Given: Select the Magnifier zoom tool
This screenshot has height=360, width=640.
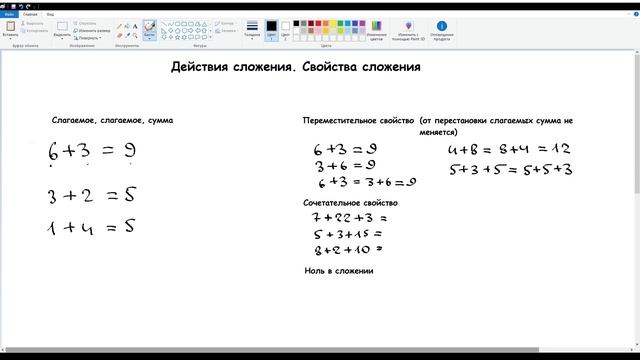Looking at the screenshot, I should pyautogui.click(x=135, y=36).
